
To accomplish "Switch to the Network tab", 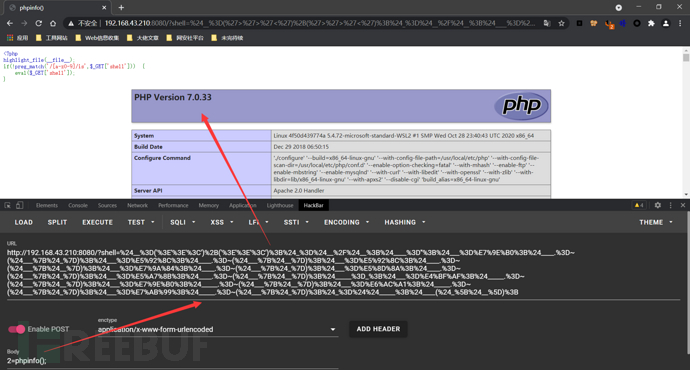I will [x=137, y=205].
